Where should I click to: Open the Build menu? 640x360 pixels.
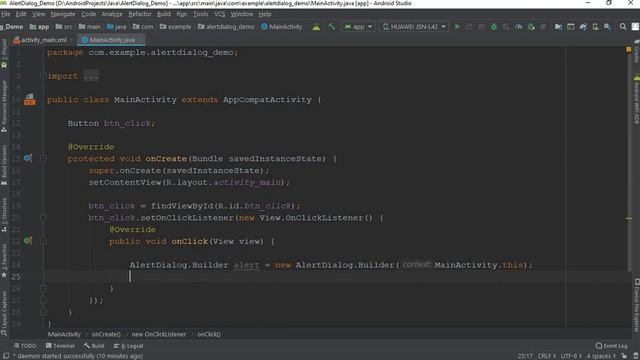(x=164, y=14)
